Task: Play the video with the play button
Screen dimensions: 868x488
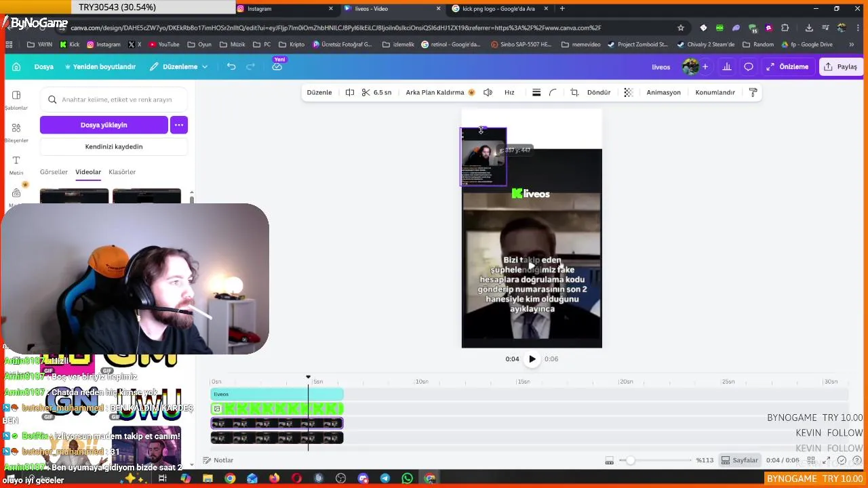Action: (532, 359)
